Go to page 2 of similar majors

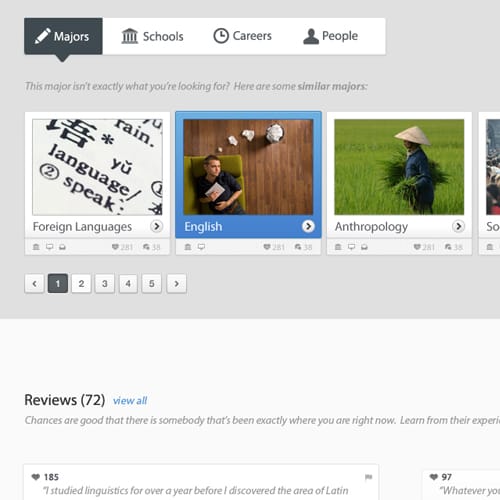[x=81, y=284]
